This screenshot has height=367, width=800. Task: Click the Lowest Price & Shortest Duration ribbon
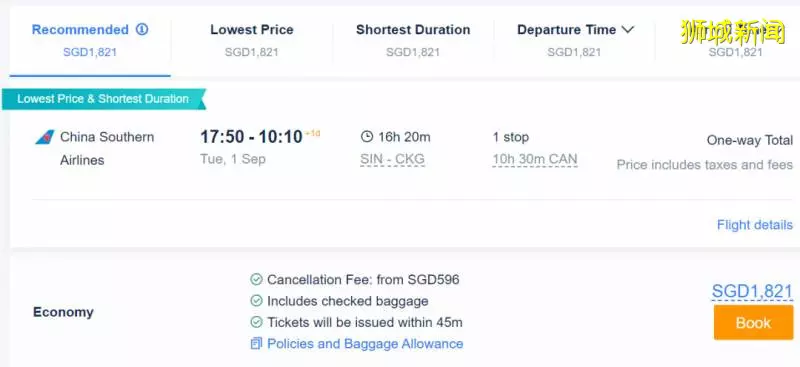pos(104,99)
